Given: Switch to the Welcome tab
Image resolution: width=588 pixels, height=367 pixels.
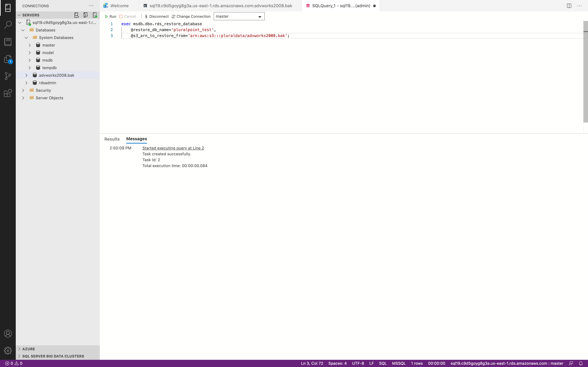Looking at the screenshot, I should click(x=119, y=6).
